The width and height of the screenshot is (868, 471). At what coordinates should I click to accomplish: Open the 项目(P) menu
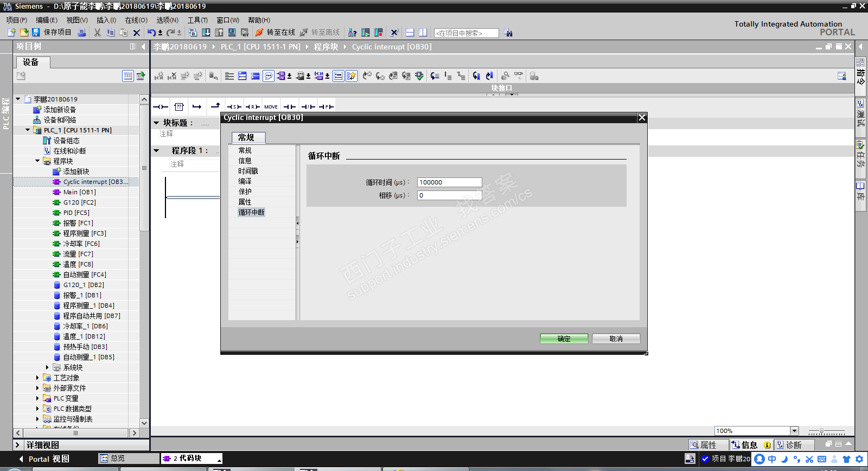(x=17, y=20)
